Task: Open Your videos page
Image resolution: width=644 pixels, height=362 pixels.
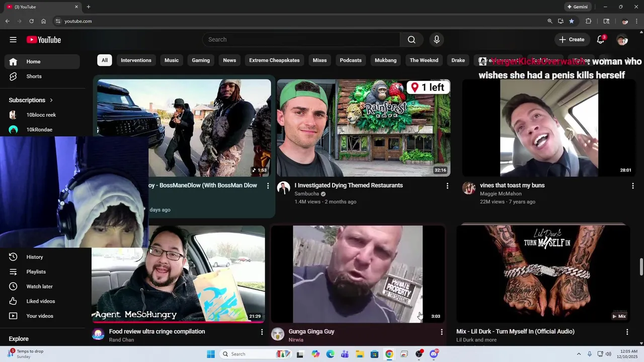Action: 42,316
